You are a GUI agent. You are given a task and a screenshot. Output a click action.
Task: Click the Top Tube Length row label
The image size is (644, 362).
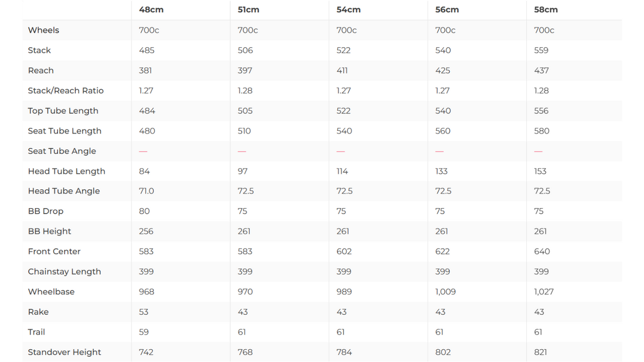click(x=63, y=111)
